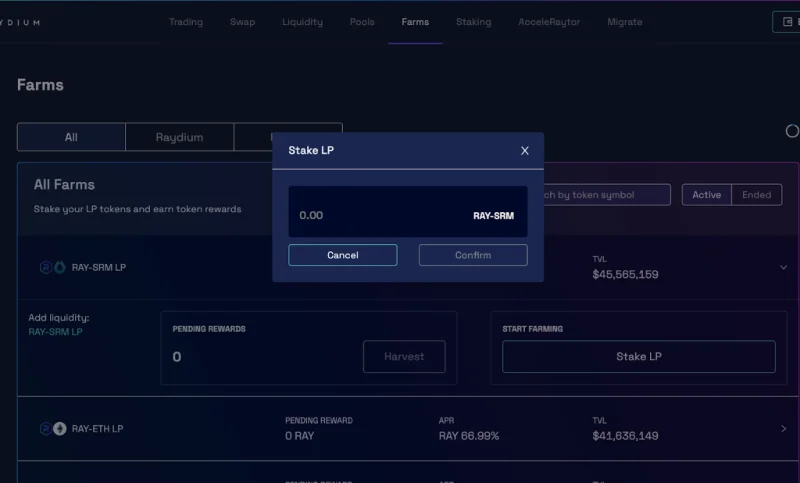This screenshot has width=800, height=483.
Task: Expand the RAY-ETH LP farm row
Action: (x=784, y=429)
